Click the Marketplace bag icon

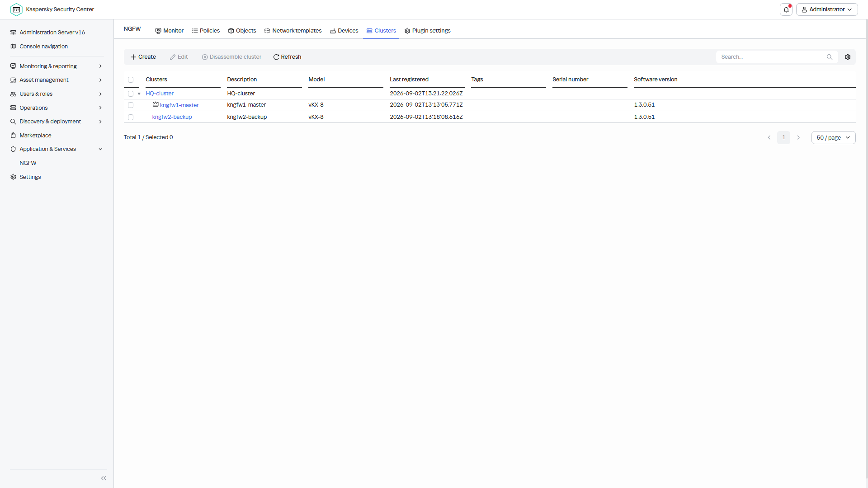pyautogui.click(x=13, y=136)
